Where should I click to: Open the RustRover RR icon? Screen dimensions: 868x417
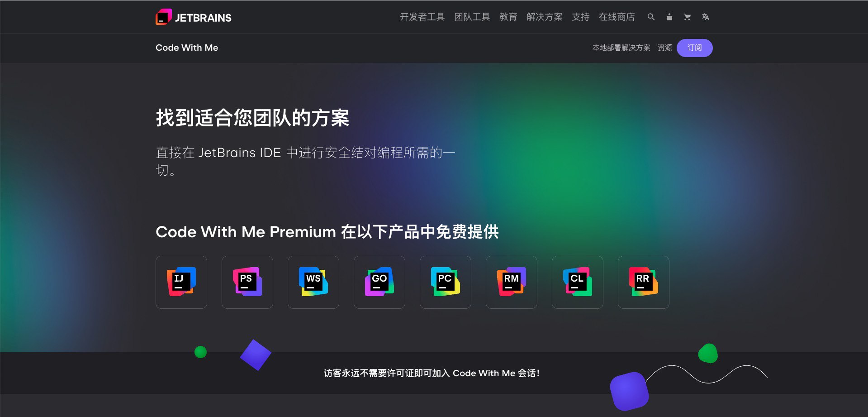[x=644, y=282]
